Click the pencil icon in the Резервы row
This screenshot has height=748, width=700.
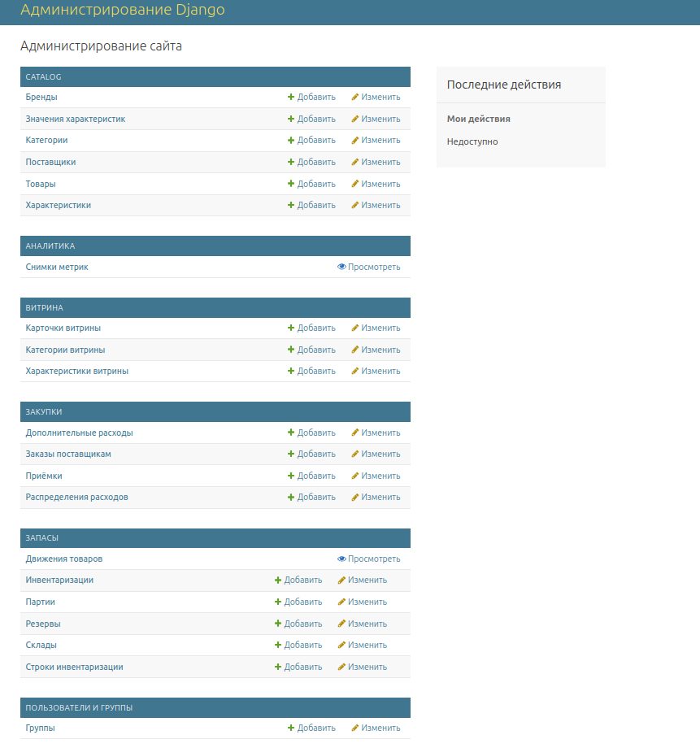[341, 624]
